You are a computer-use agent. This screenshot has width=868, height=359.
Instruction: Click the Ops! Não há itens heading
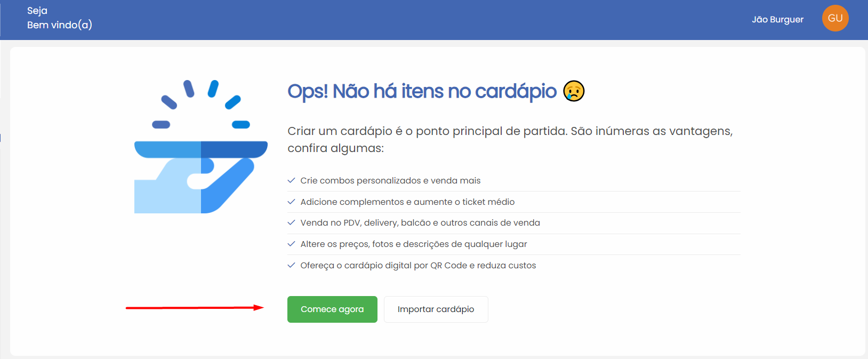click(422, 91)
